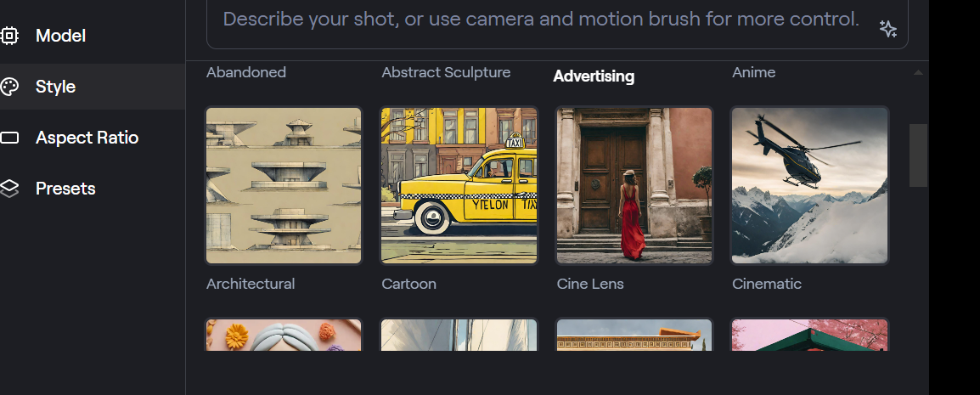Click the Abstract Sculpture style label

pos(446,72)
